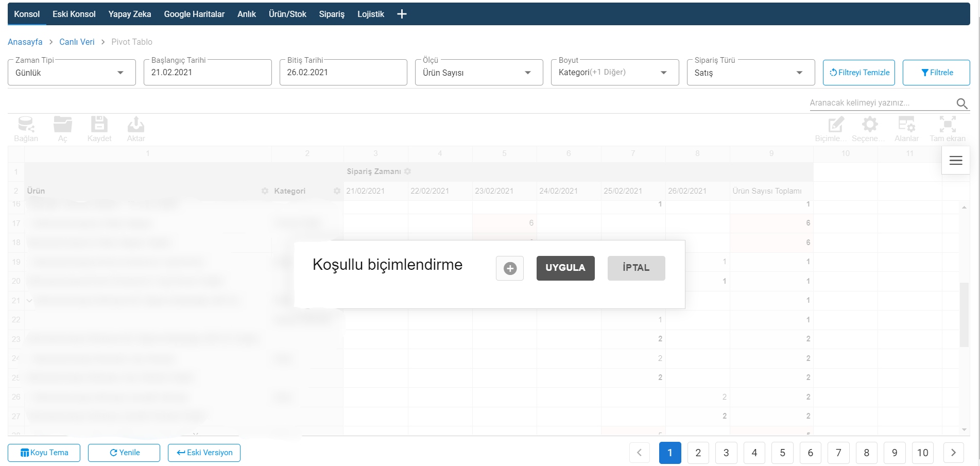Go to Anasayfa breadcrumb link
Image resolution: width=980 pixels, height=466 pixels.
25,42
